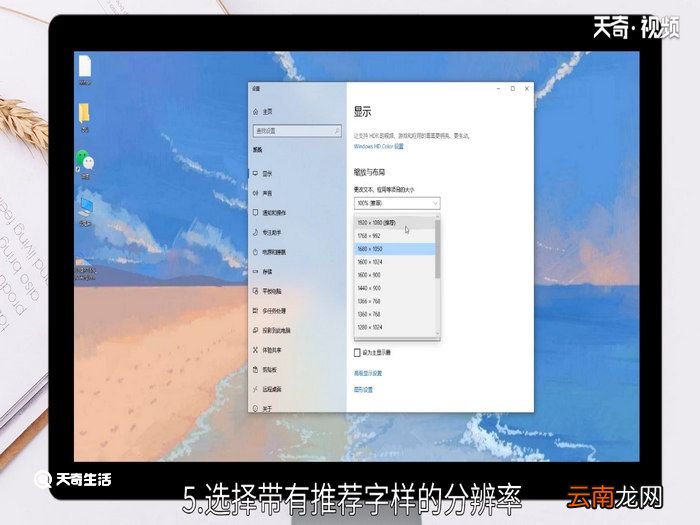Choose the highlighted 1680 × 1050 resolution
The width and height of the screenshot is (700, 525).
tap(395, 249)
